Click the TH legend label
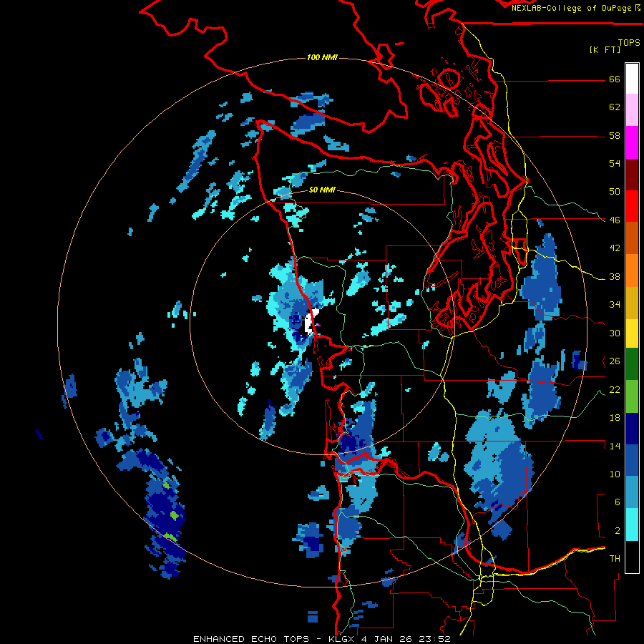The height and width of the screenshot is (644, 644). tap(615, 559)
